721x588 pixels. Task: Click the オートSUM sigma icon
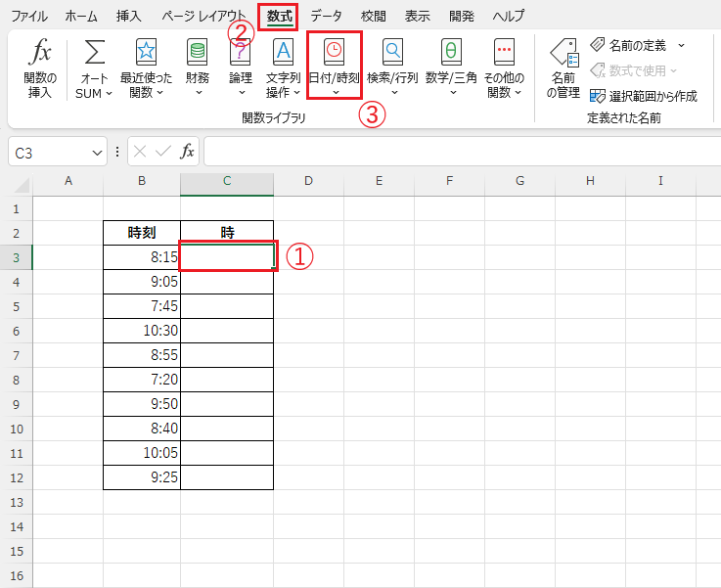click(95, 52)
